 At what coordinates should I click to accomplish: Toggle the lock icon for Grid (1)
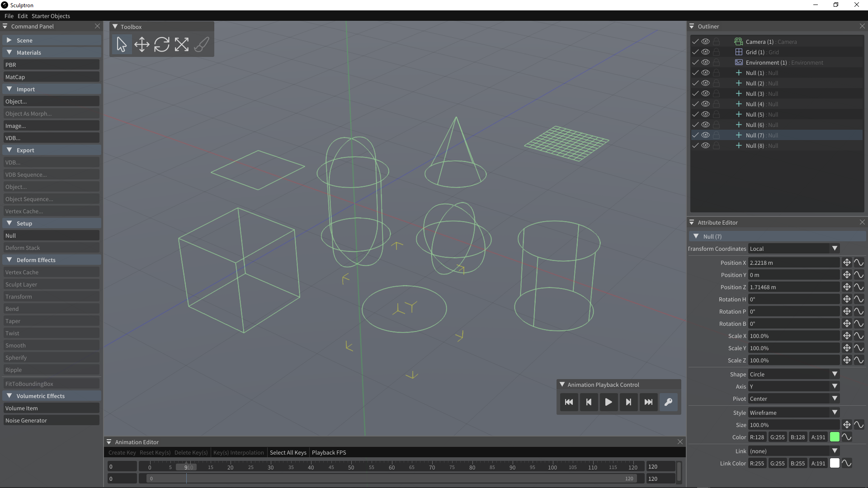click(716, 52)
